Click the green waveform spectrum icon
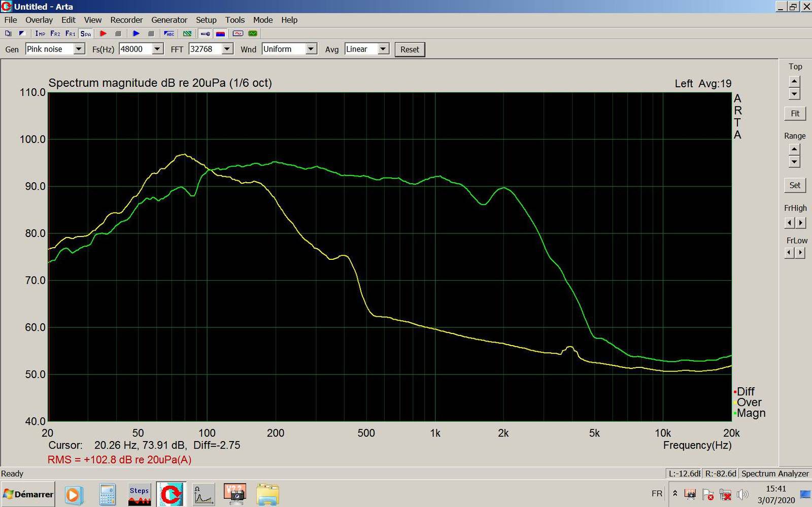The height and width of the screenshot is (507, 812). tap(253, 33)
